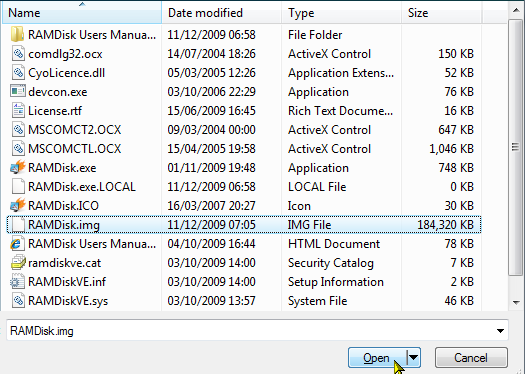Screen dimensions: 525x374
Task: Select the devcon.exe application icon
Action: point(18,91)
